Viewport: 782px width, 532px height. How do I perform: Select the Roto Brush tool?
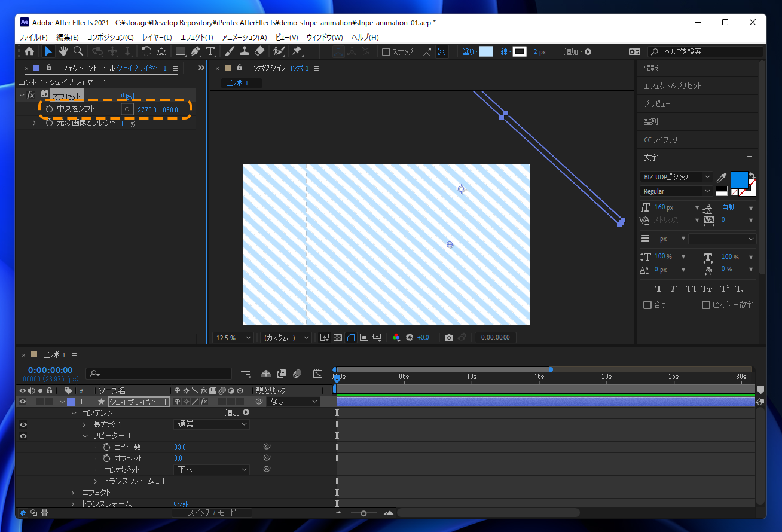pyautogui.click(x=279, y=51)
